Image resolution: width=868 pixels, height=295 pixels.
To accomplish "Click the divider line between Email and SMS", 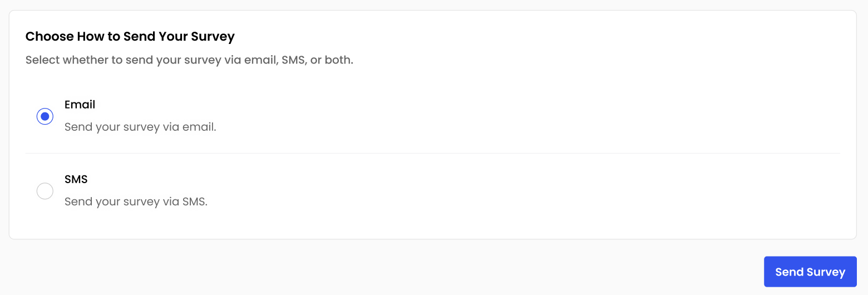I will (432, 153).
